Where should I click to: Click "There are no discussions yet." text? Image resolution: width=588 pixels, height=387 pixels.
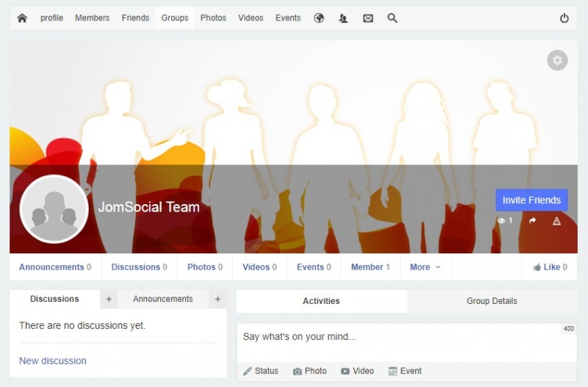pyautogui.click(x=82, y=325)
